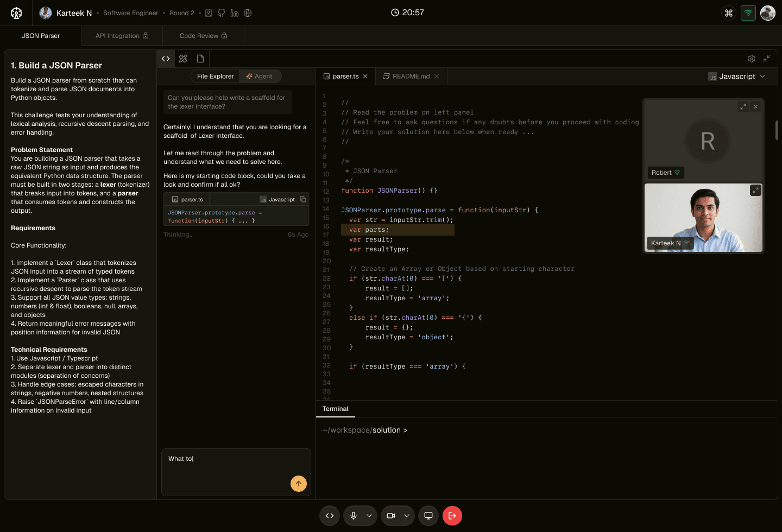Screen dimensions: 782x532
Task: Switch to File Explorer view
Action: click(215, 77)
